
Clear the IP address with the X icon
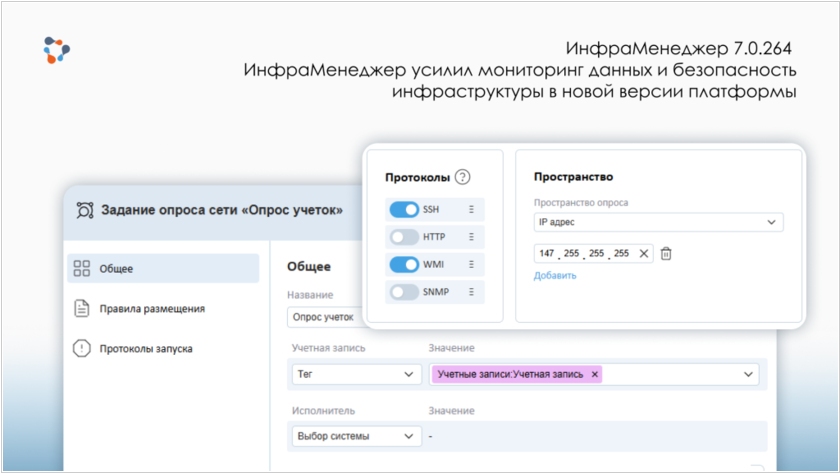coord(643,254)
